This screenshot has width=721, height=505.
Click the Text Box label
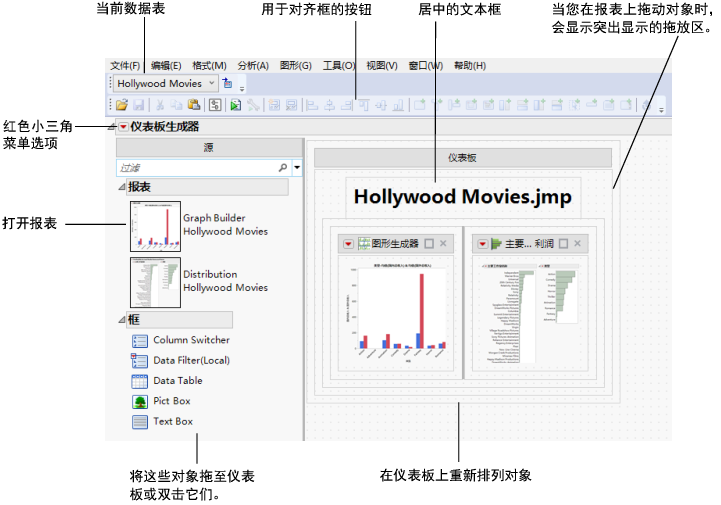pos(173,421)
